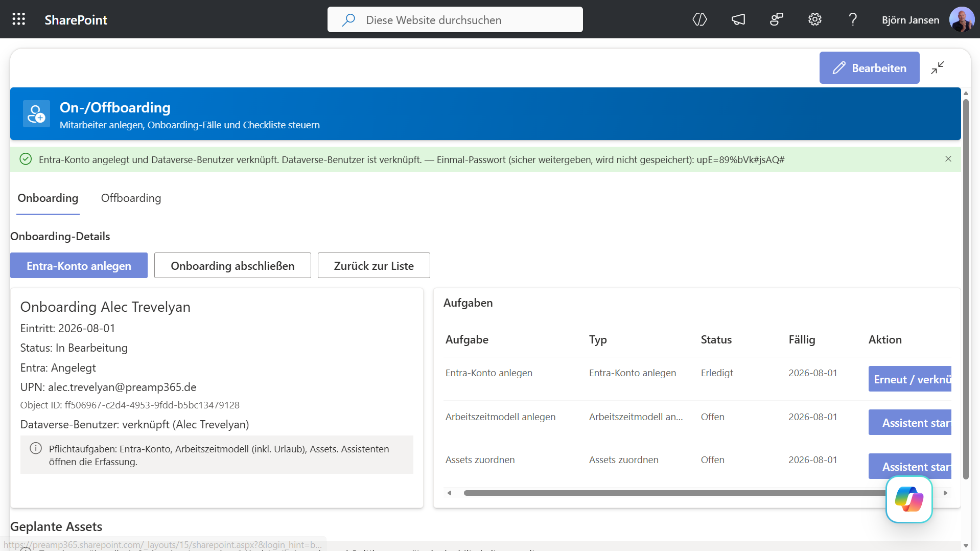980x551 pixels.
Task: Start assistant for Arbeitszeitmodell anlegen row
Action: click(x=910, y=423)
